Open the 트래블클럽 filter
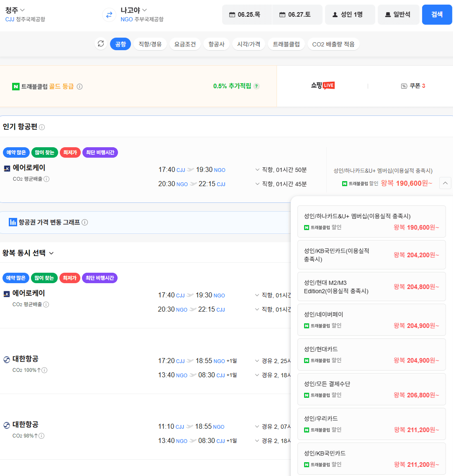The image size is (453, 476). coord(286,44)
